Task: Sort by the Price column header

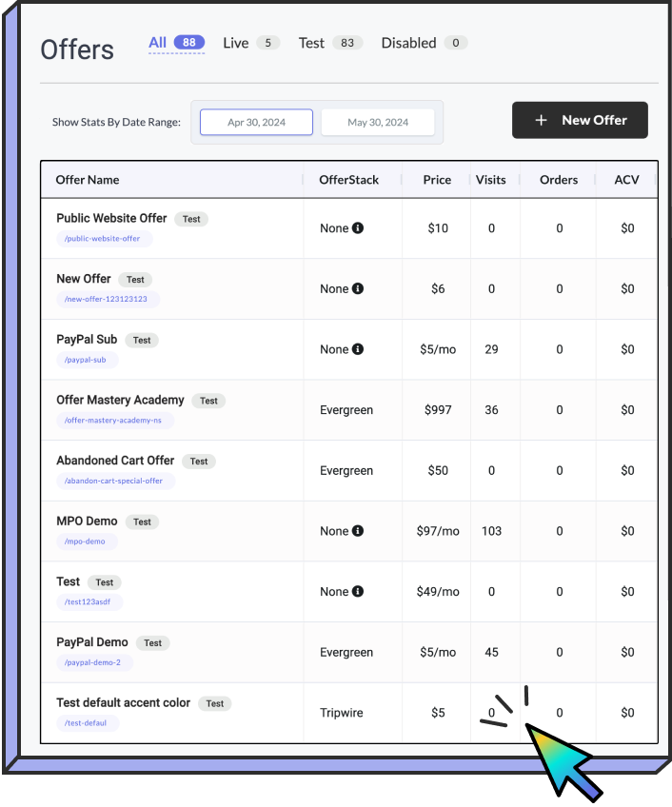Action: coord(437,180)
